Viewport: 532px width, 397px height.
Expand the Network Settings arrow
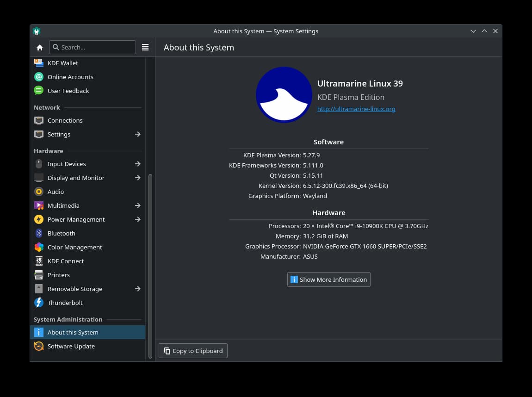point(137,134)
